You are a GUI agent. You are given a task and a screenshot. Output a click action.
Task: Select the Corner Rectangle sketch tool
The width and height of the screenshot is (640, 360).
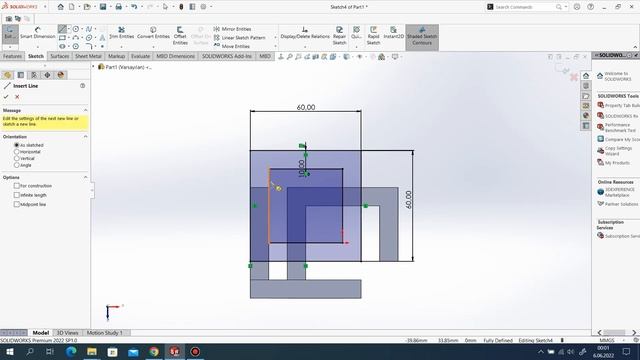click(62, 38)
